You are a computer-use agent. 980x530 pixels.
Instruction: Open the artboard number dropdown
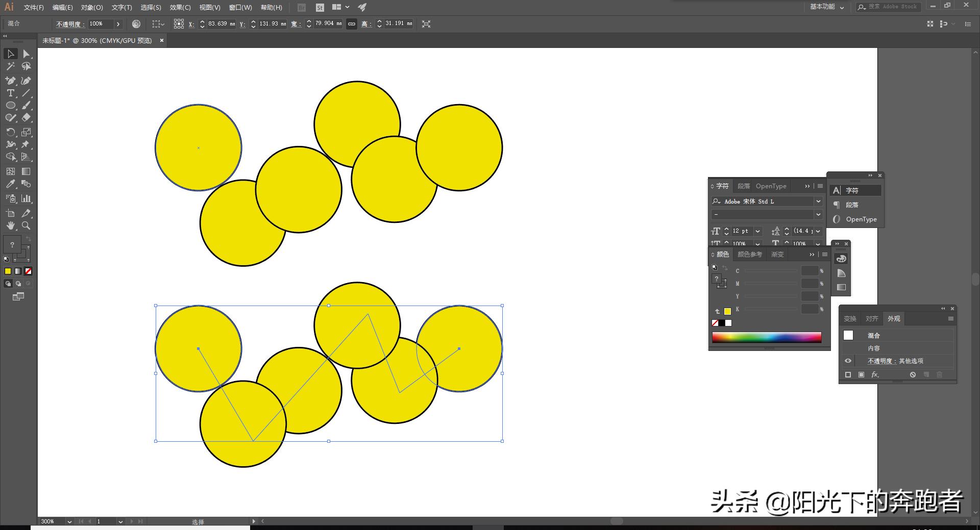[x=120, y=521]
